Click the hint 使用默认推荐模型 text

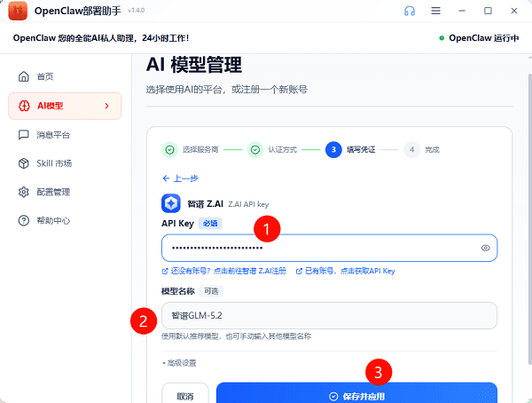tap(236, 336)
